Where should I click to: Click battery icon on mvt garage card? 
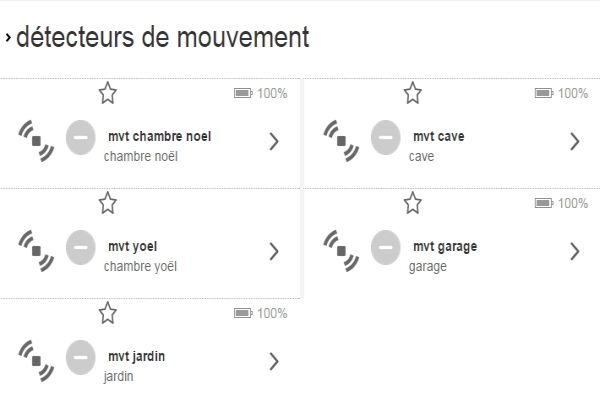coord(544,203)
